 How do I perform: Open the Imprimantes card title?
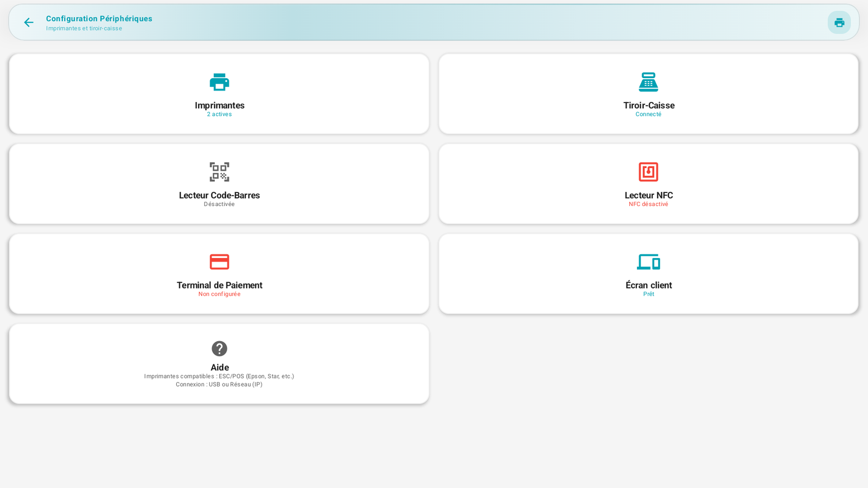coord(220,105)
